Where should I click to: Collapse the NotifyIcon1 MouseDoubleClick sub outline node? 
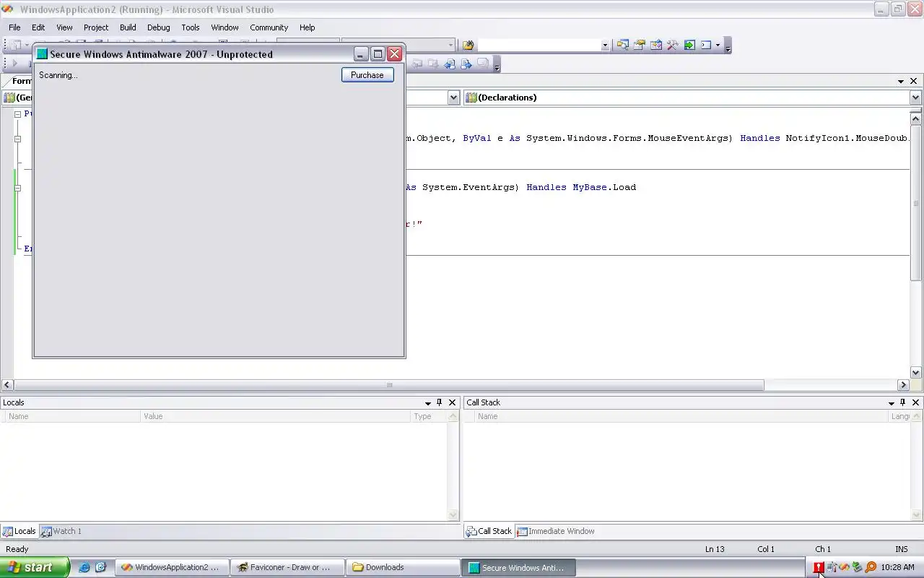(18, 139)
